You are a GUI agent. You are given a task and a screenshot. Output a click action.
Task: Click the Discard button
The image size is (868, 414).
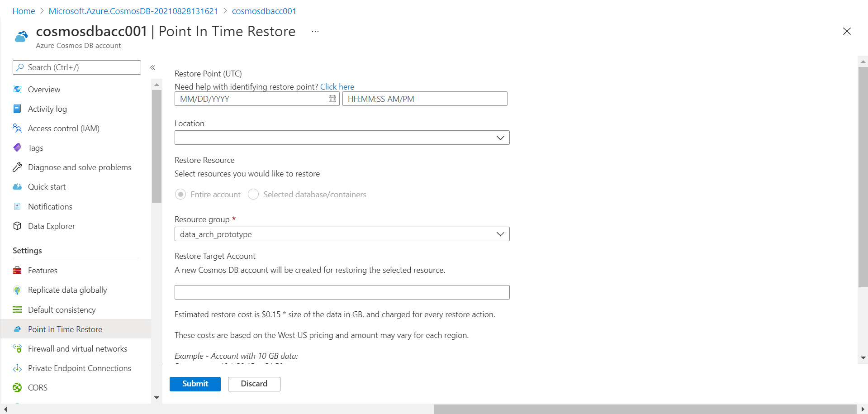[x=254, y=384]
